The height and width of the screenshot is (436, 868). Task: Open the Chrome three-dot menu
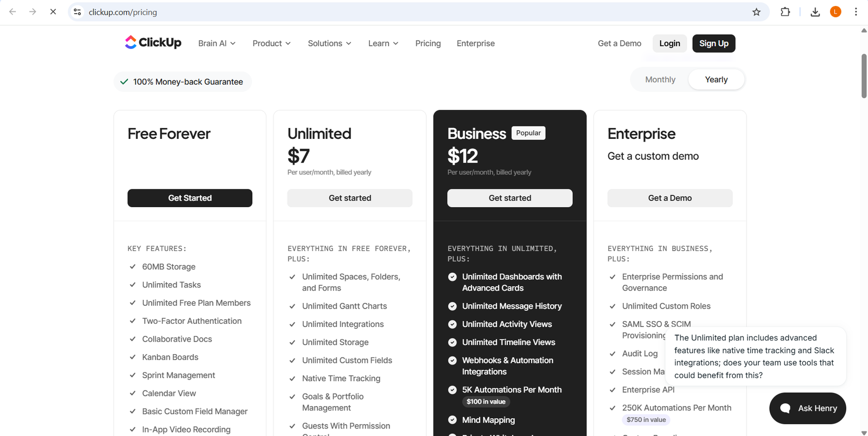click(856, 12)
